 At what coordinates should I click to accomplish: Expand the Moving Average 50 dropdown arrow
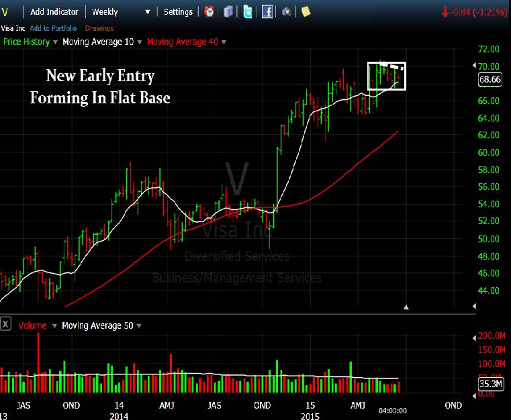pyautogui.click(x=139, y=325)
